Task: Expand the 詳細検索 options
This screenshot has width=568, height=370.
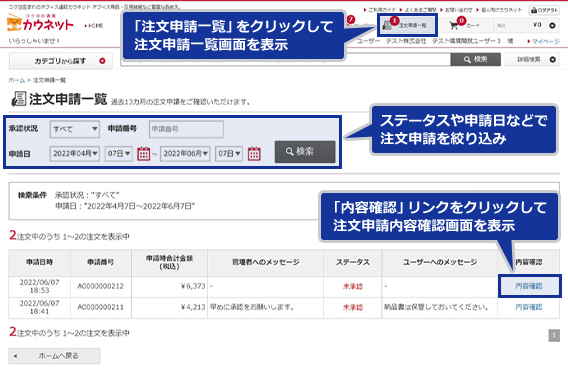Action: pyautogui.click(x=532, y=59)
